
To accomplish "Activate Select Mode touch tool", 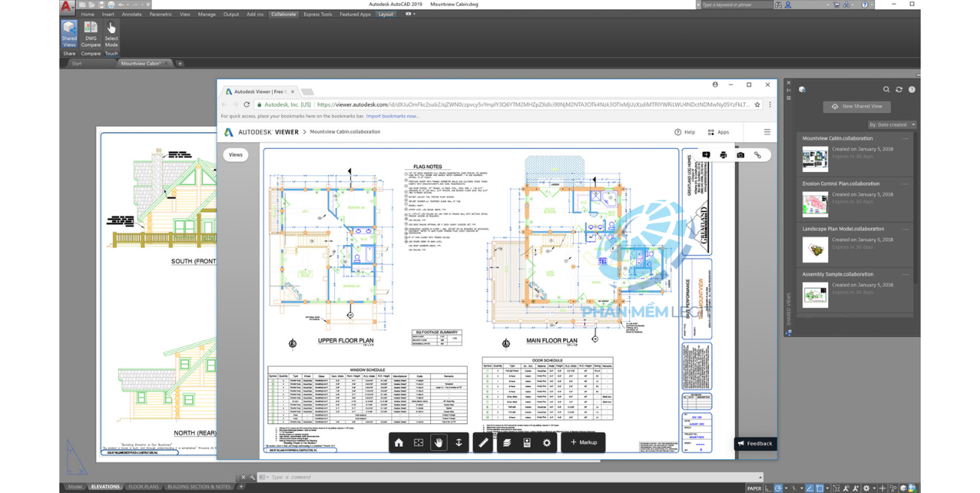I will 111,35.
